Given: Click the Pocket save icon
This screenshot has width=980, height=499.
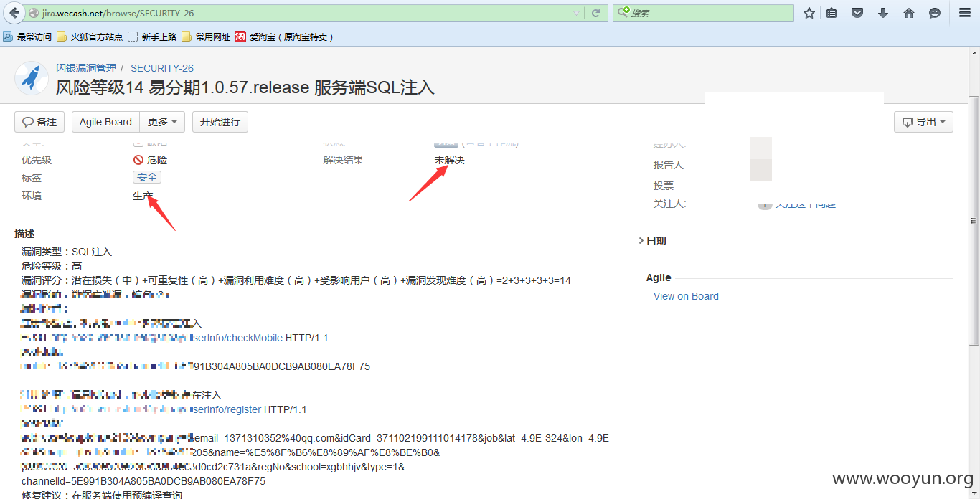Looking at the screenshot, I should pyautogui.click(x=857, y=13).
